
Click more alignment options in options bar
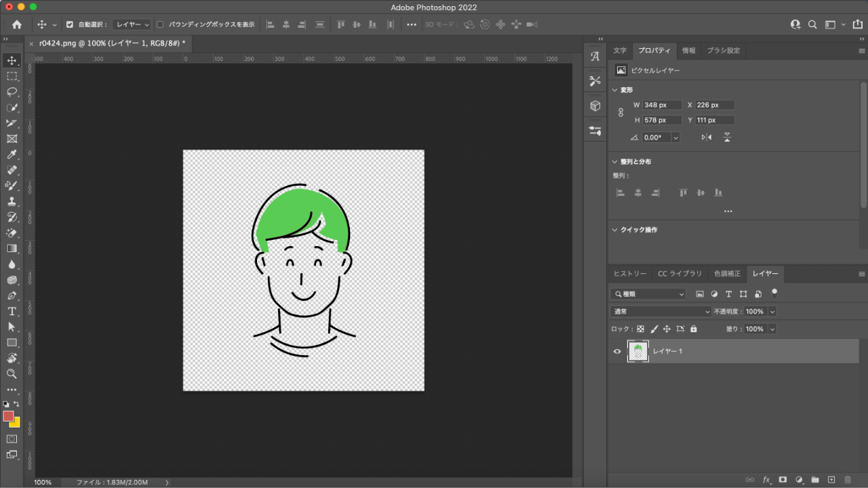(x=412, y=24)
